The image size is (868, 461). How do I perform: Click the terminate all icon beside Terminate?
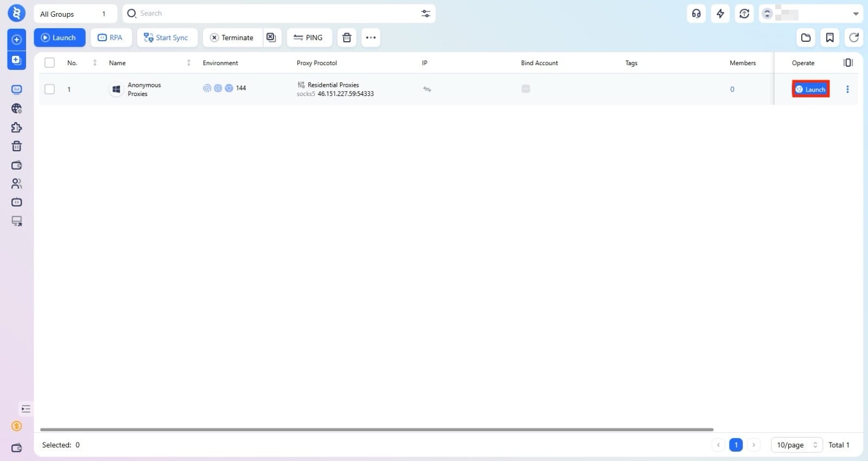272,37
